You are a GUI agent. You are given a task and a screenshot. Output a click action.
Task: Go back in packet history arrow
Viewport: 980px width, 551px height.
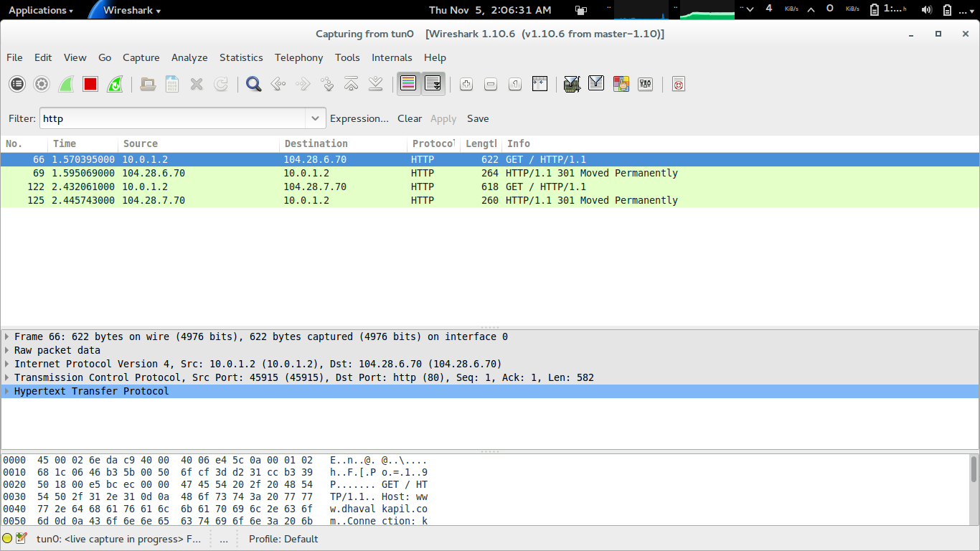pos(278,84)
